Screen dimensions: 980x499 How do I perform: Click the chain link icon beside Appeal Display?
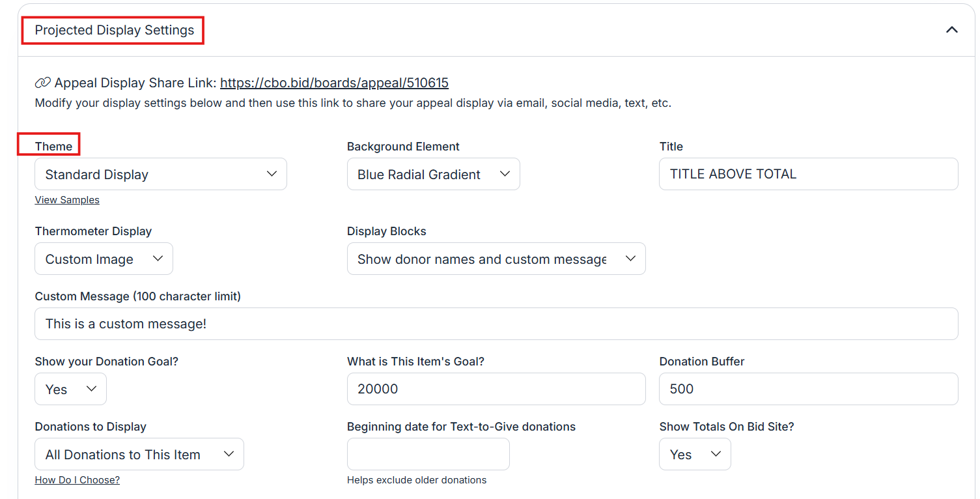tap(42, 83)
